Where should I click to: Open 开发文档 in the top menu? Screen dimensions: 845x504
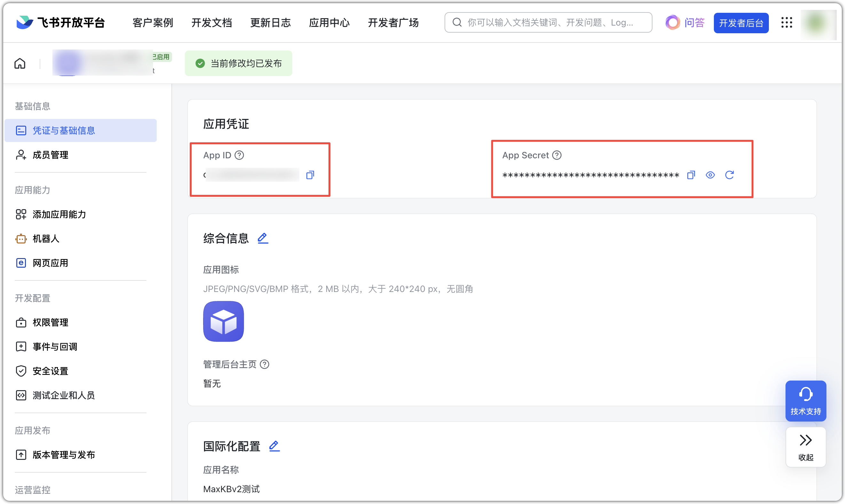pyautogui.click(x=211, y=22)
